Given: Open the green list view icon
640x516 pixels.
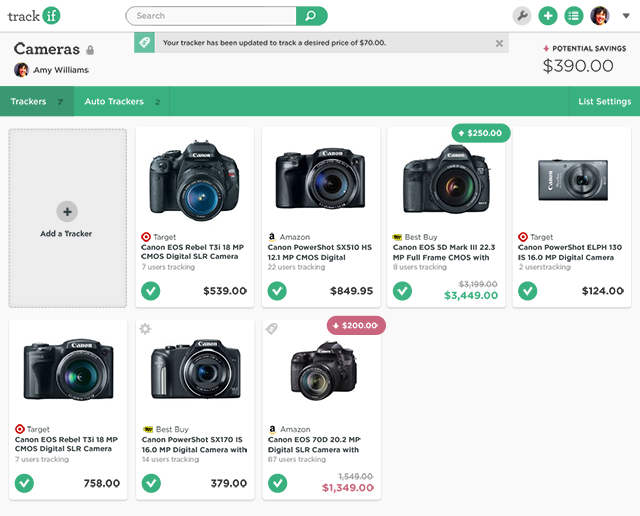Looking at the screenshot, I should tap(573, 16).
